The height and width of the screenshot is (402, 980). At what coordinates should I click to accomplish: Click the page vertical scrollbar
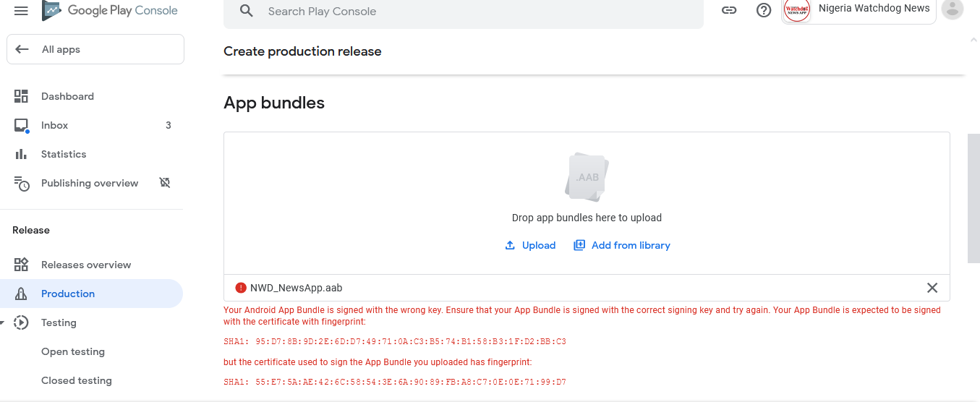[x=973, y=199]
